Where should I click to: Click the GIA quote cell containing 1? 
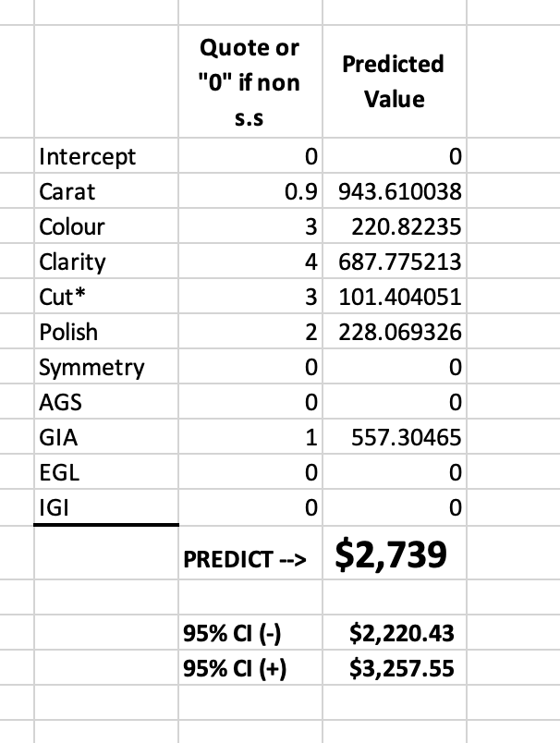(310, 437)
